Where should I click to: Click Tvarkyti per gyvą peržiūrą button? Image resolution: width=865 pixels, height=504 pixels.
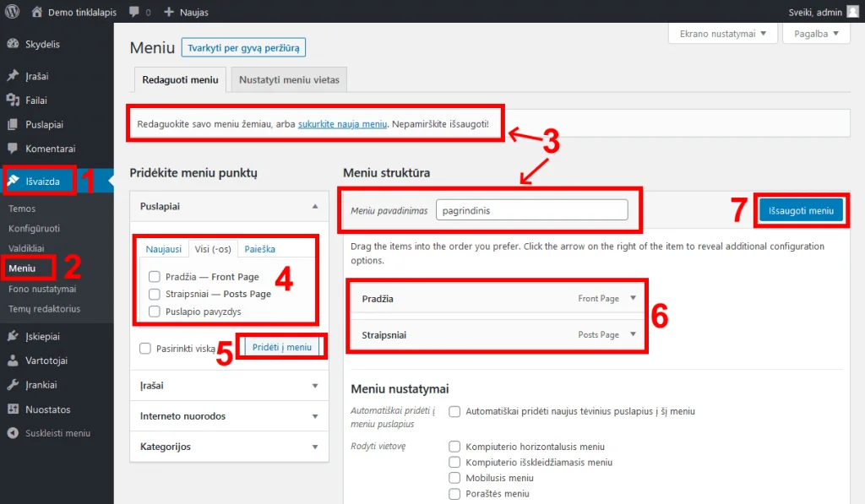pos(243,48)
